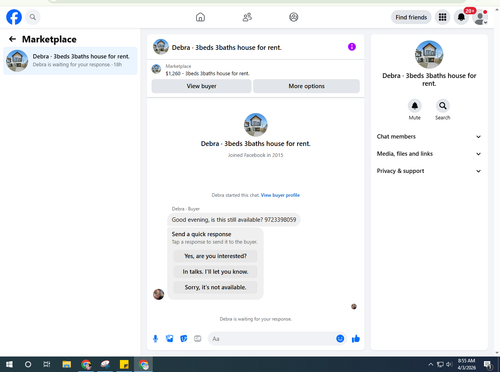Click the voice clip microphone icon
The image size is (500, 372).
point(155,339)
